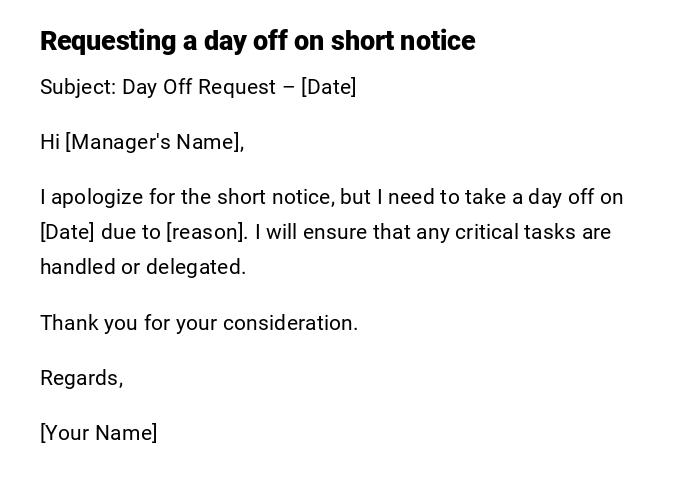Click the word "Subject:" in the subject line

pos(78,87)
